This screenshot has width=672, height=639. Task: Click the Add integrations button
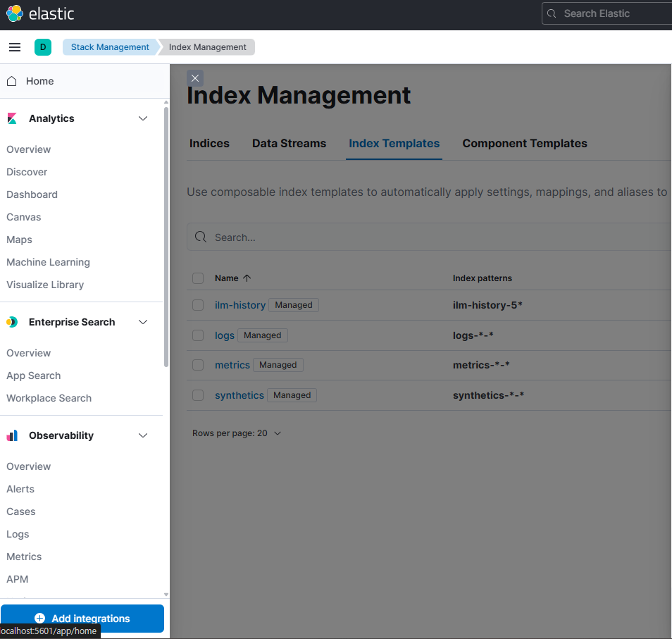click(x=82, y=619)
